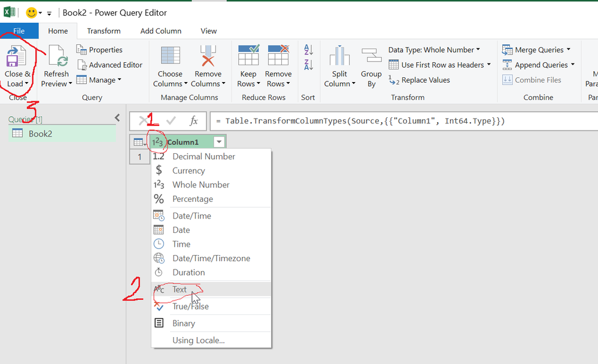598x364 pixels.
Task: Choose Decimal Number data type
Action: pos(211,156)
